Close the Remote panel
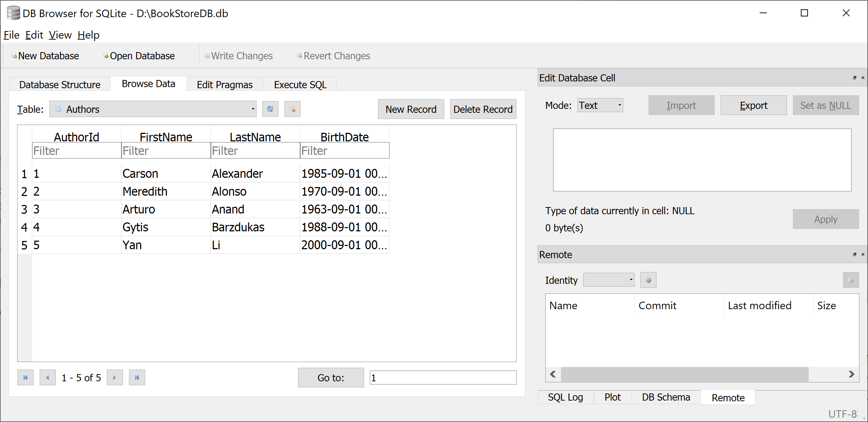The image size is (868, 422). [863, 254]
